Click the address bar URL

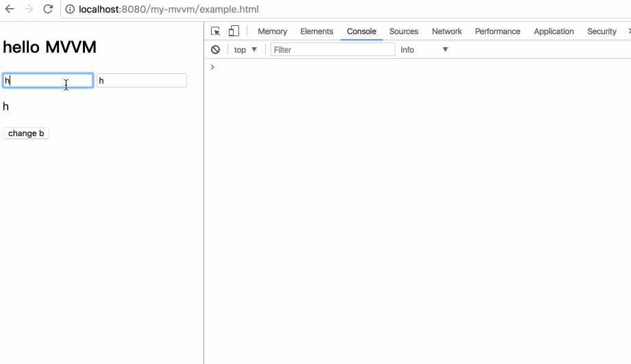pyautogui.click(x=169, y=10)
